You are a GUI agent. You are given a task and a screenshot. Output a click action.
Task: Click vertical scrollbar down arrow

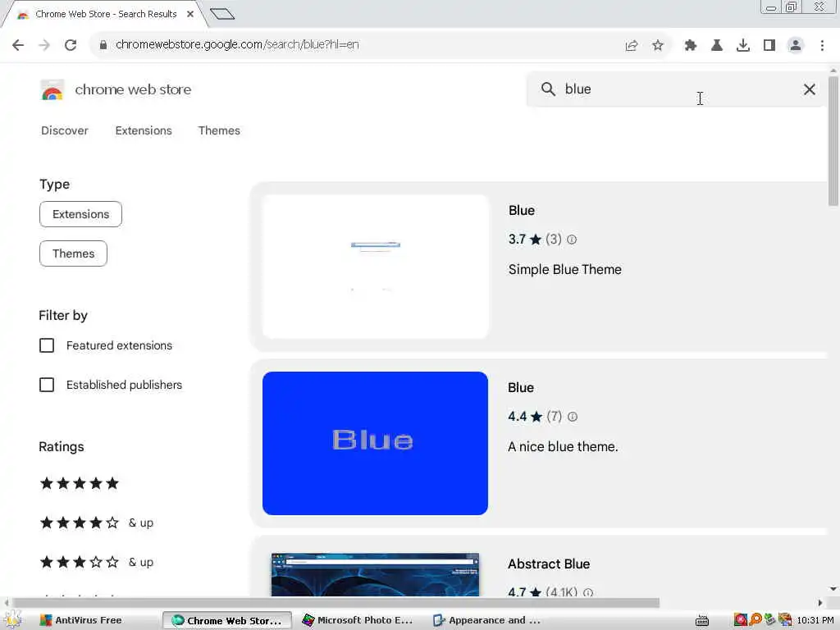833,589
